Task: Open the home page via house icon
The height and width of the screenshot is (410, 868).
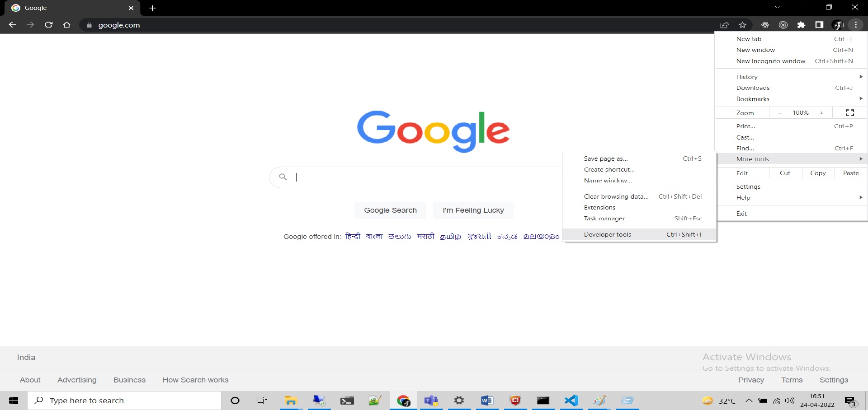Action: (x=67, y=25)
